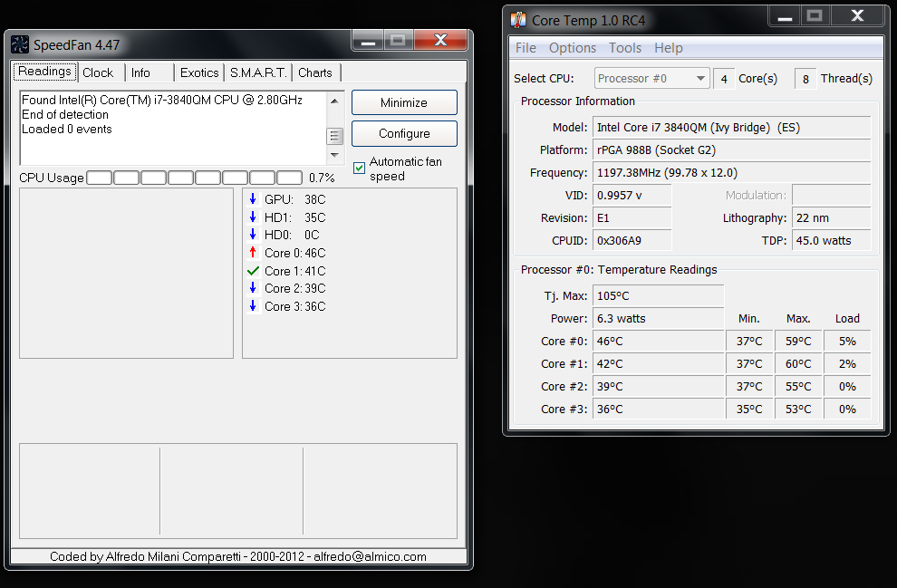Screen dimensions: 897x588
Task: Click the TDP value 45.0 watts
Action: click(x=832, y=240)
